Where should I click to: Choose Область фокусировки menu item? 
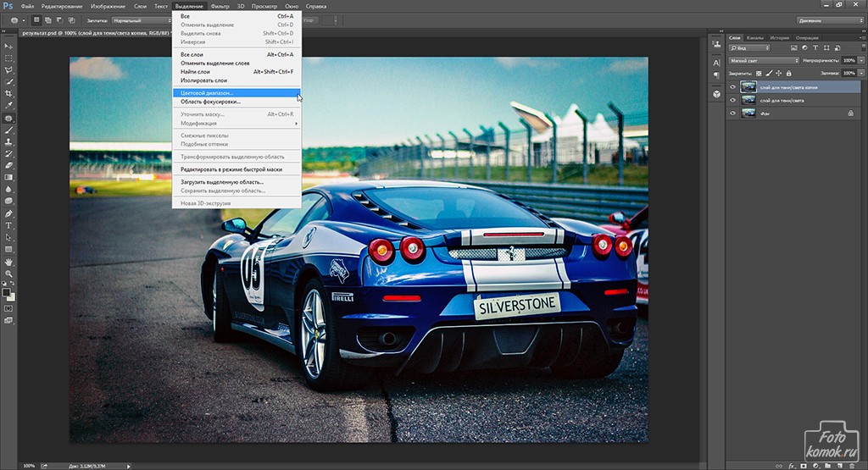coord(237,102)
